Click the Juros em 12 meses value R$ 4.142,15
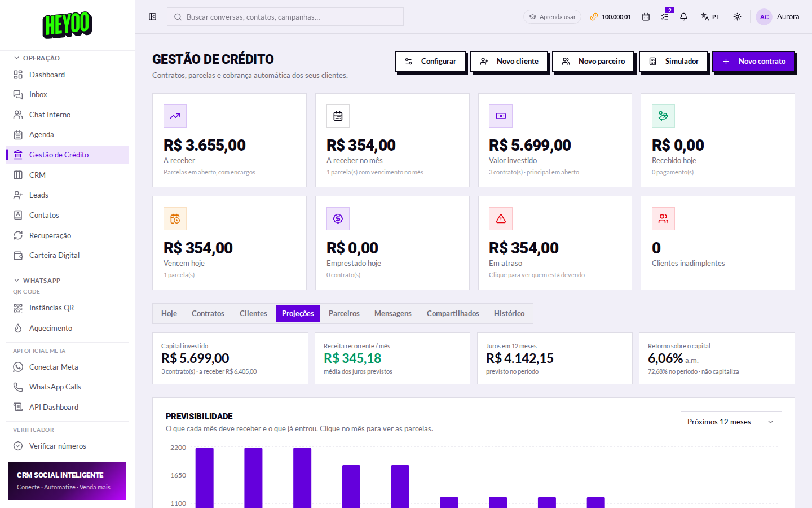This screenshot has width=812, height=508. coord(520,358)
